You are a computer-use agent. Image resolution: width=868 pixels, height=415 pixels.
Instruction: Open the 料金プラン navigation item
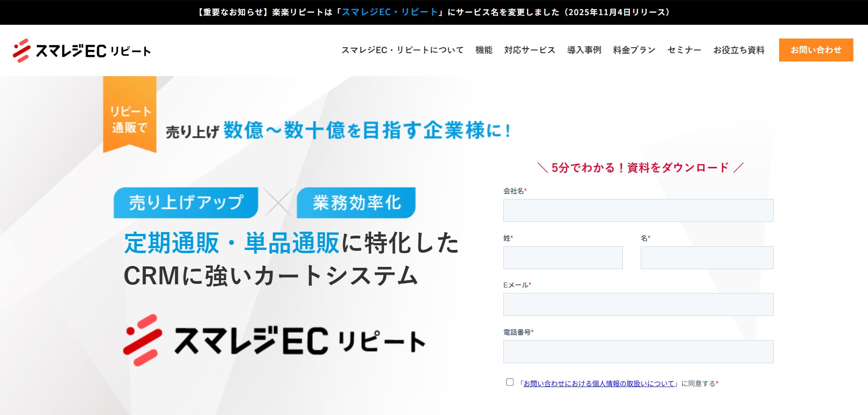click(x=634, y=50)
